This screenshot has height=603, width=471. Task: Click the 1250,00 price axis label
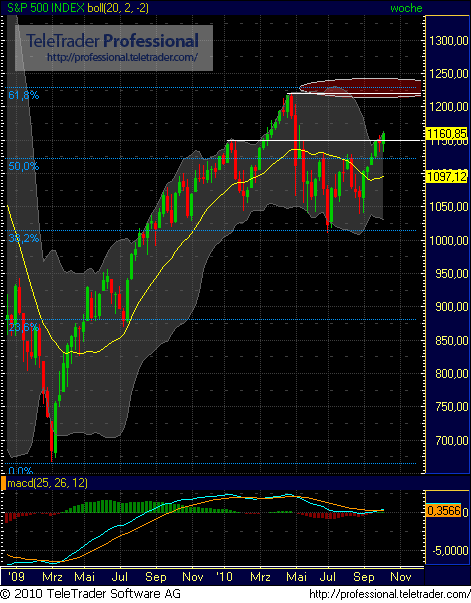(x=449, y=74)
